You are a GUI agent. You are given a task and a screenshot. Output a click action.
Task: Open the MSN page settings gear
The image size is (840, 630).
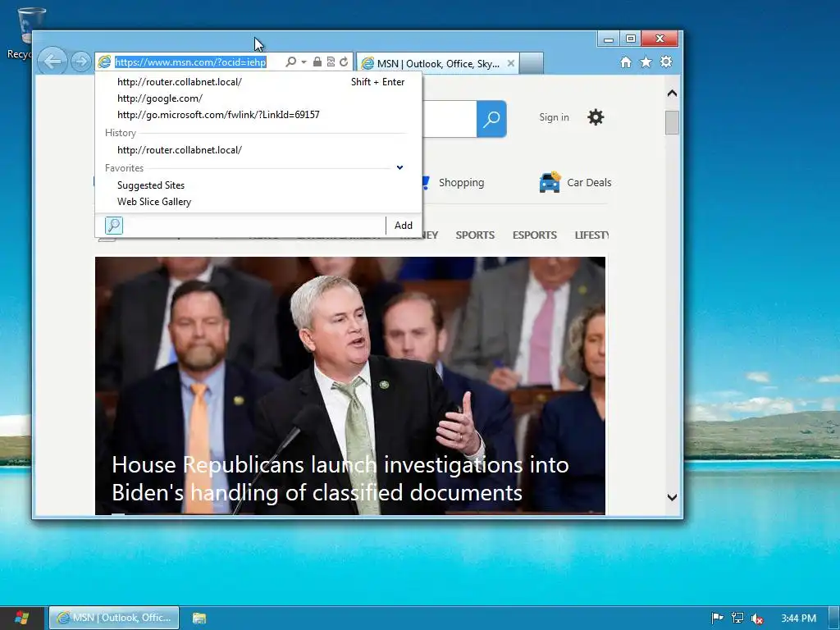click(x=596, y=117)
